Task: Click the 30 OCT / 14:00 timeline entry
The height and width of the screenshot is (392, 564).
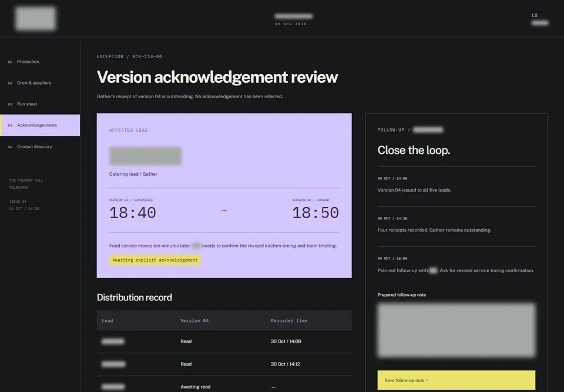Action: point(392,179)
